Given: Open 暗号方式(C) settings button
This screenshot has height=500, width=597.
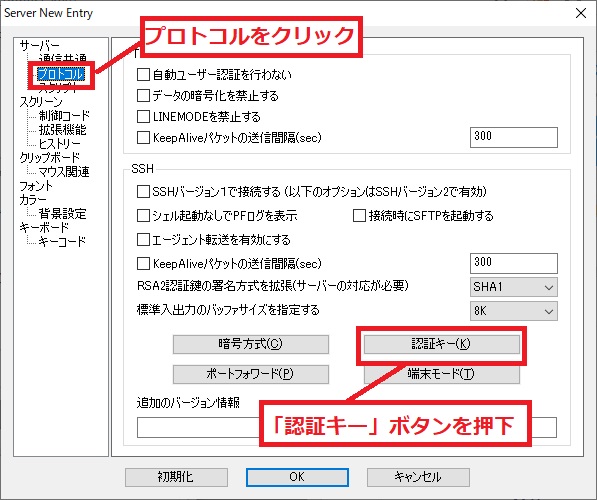Looking at the screenshot, I should pyautogui.click(x=251, y=344).
